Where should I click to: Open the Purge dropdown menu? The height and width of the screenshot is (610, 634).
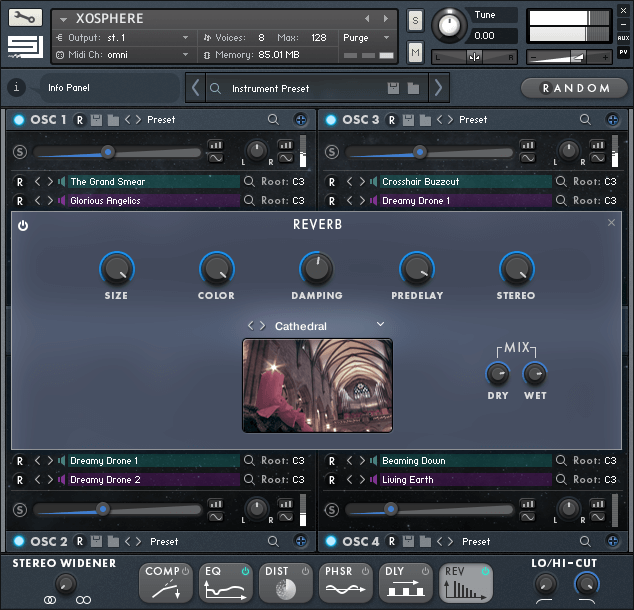[387, 37]
